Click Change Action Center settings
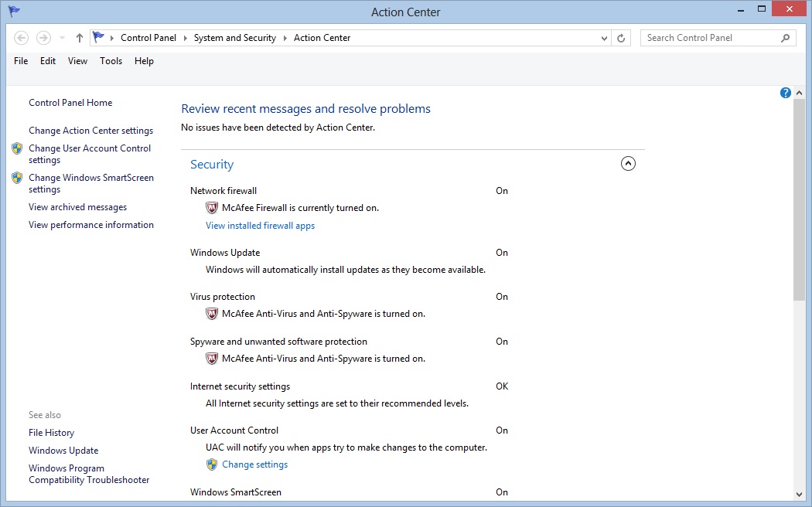Screen dimensions: 812x507 [x=90, y=131]
